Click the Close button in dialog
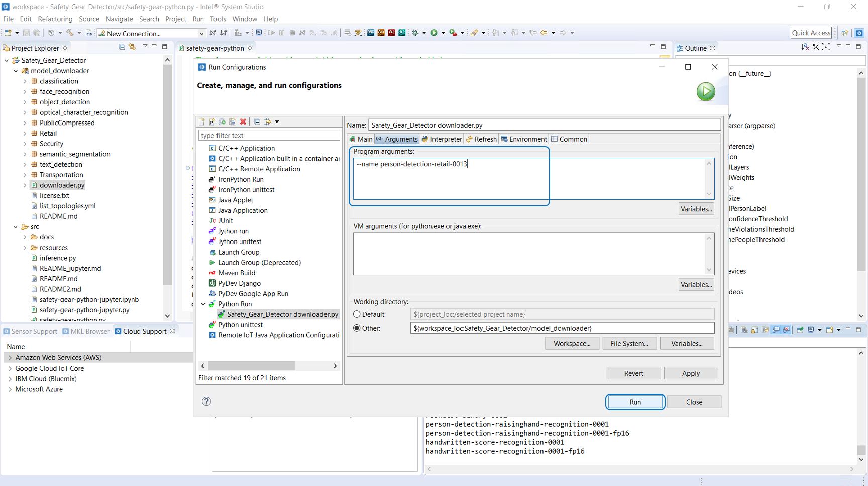 click(x=694, y=402)
